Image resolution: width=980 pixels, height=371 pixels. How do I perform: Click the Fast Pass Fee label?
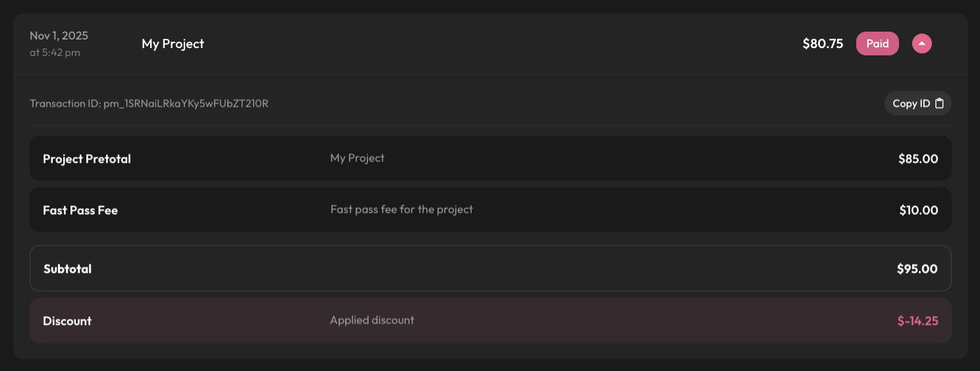click(80, 210)
